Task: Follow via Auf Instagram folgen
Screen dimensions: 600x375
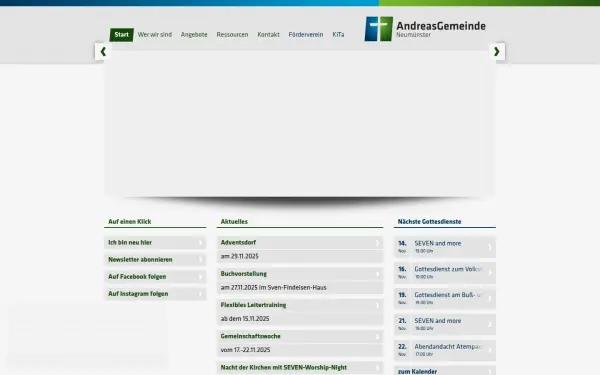Action: click(155, 294)
